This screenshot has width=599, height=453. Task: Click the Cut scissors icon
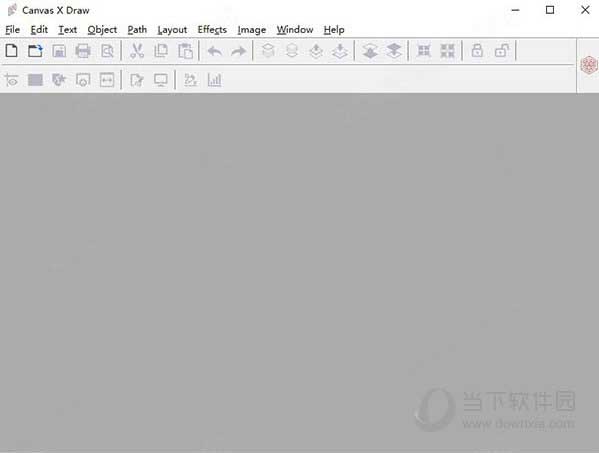pyautogui.click(x=137, y=51)
